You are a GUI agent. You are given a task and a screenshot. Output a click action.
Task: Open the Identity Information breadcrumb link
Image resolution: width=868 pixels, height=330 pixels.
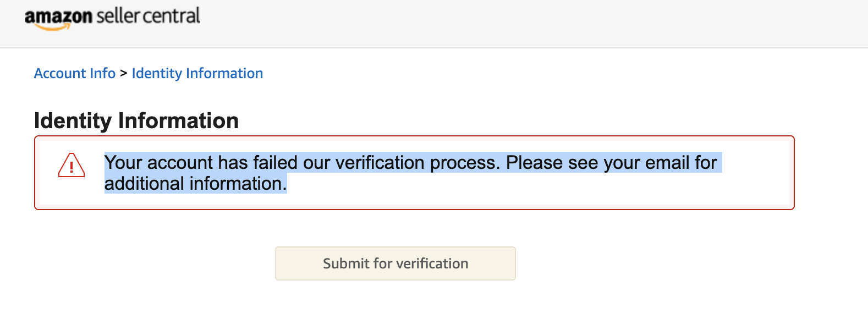click(x=197, y=73)
